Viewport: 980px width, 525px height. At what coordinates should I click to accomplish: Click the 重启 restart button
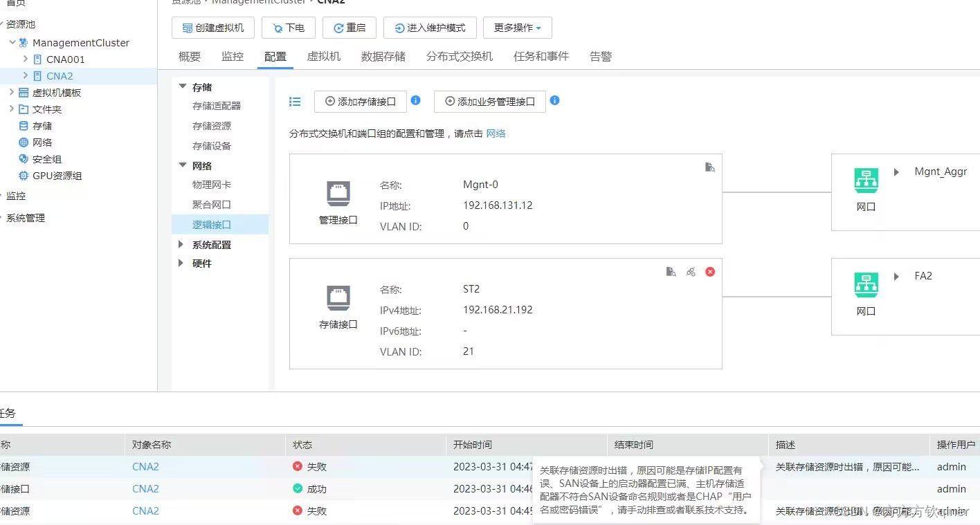pos(350,28)
